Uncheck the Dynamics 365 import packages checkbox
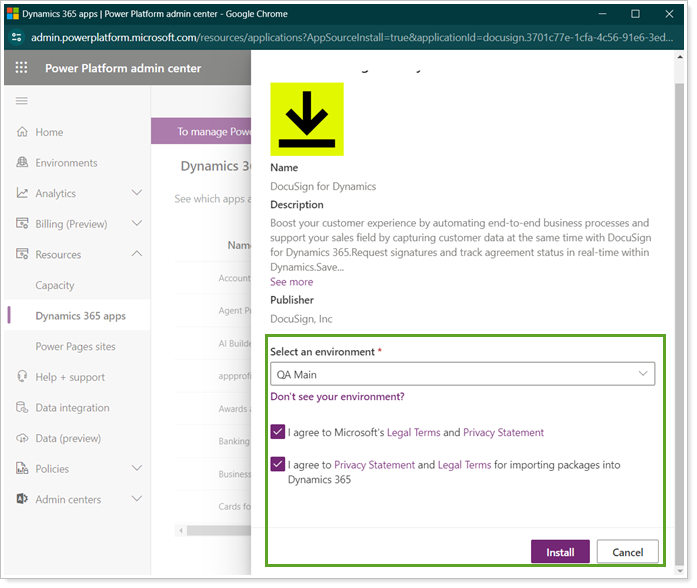This screenshot has width=697, height=588. [277, 465]
